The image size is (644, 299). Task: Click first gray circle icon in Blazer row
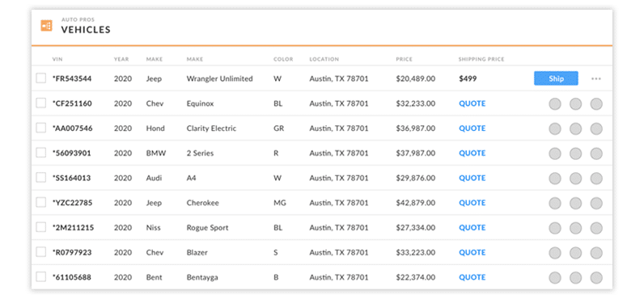pos(555,253)
